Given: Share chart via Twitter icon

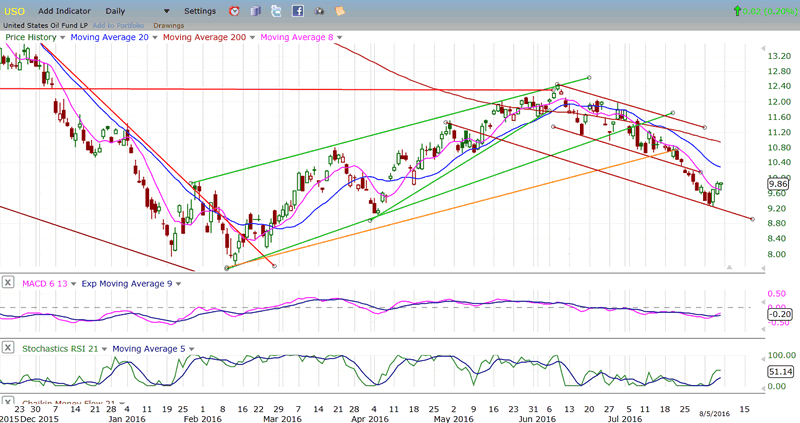Looking at the screenshot, I should tap(276, 11).
